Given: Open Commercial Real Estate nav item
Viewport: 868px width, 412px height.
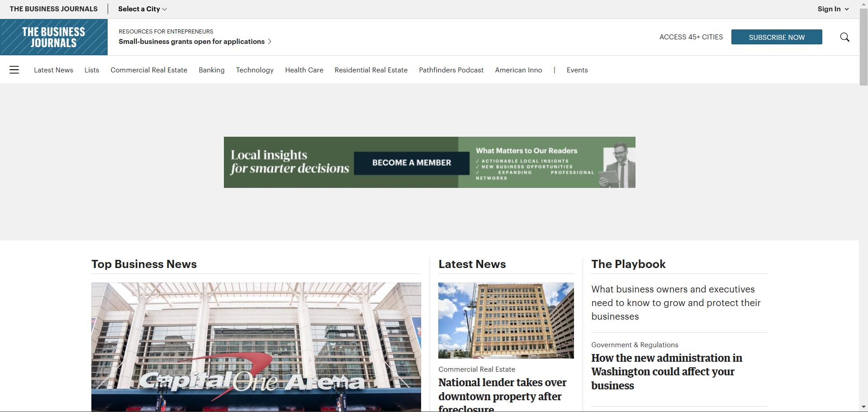Looking at the screenshot, I should click(x=149, y=70).
